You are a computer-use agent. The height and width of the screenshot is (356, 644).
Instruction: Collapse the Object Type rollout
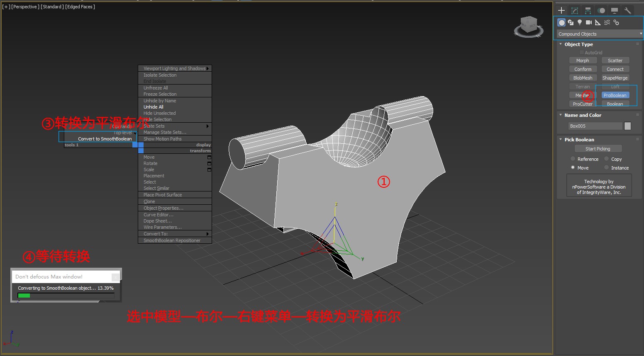(x=578, y=44)
